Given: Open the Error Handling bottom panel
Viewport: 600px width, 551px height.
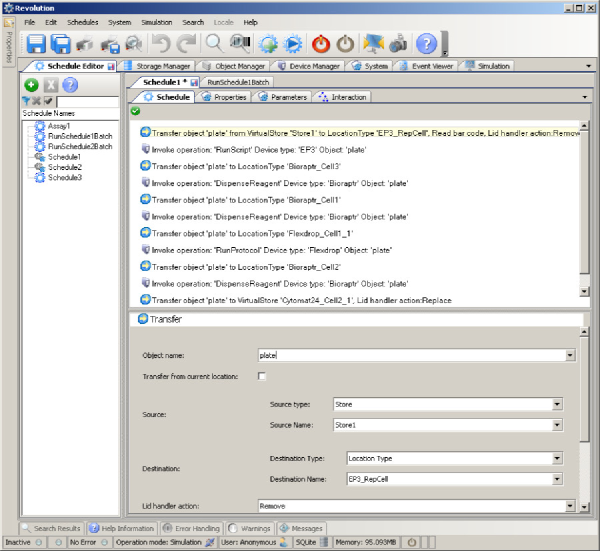Looking at the screenshot, I should click(192, 527).
